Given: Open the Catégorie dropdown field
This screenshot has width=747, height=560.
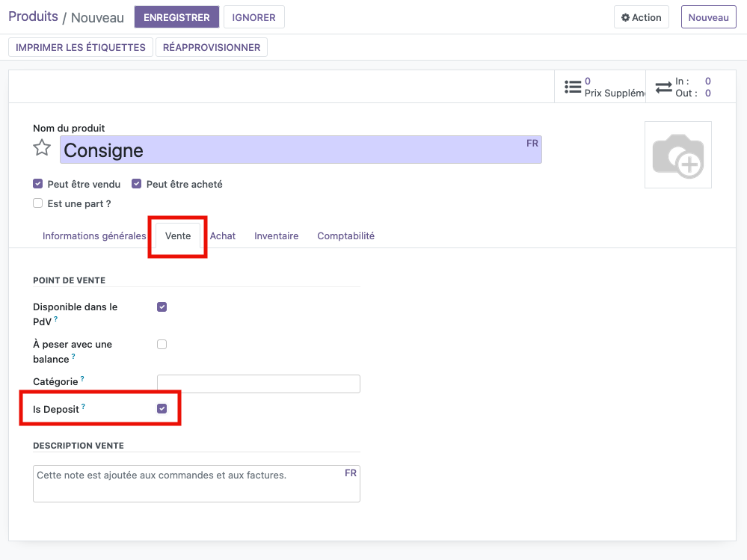Looking at the screenshot, I should click(258, 384).
